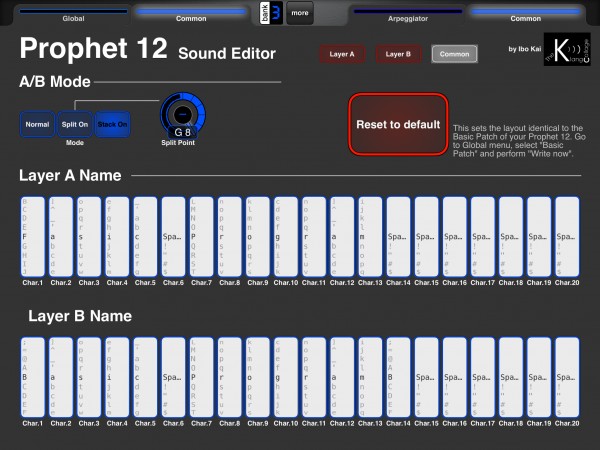Image resolution: width=600 pixels, height=450 pixels.
Task: Open Layer A Name Char.9 picker
Action: pos(258,237)
